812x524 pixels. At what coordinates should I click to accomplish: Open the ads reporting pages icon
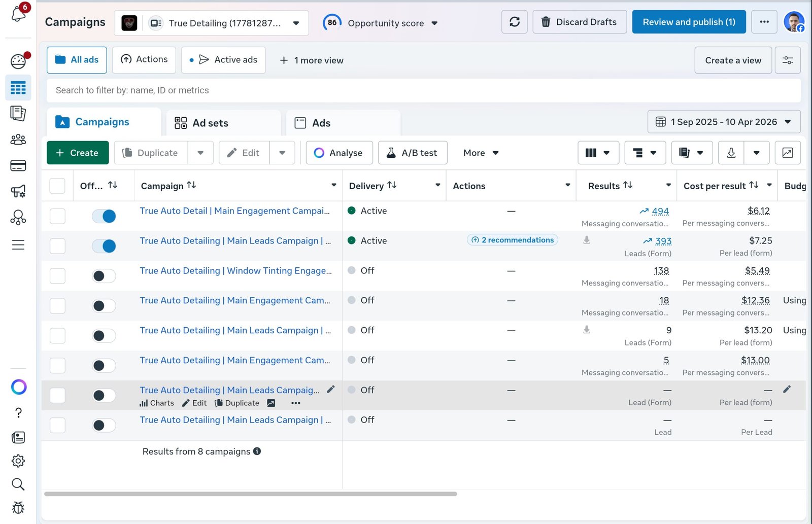[18, 113]
